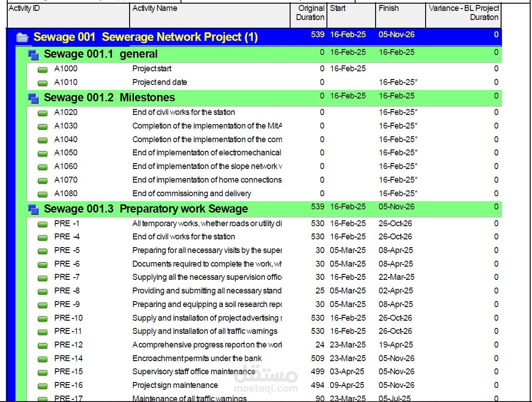Click the activity icon for PRE -15
The height and width of the screenshot is (402, 532).
pyautogui.click(x=42, y=373)
